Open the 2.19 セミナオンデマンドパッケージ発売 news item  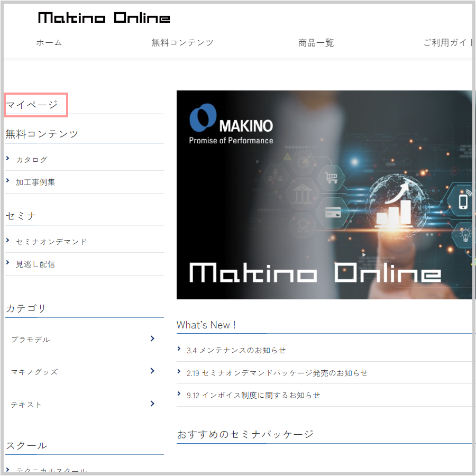pyautogui.click(x=277, y=373)
